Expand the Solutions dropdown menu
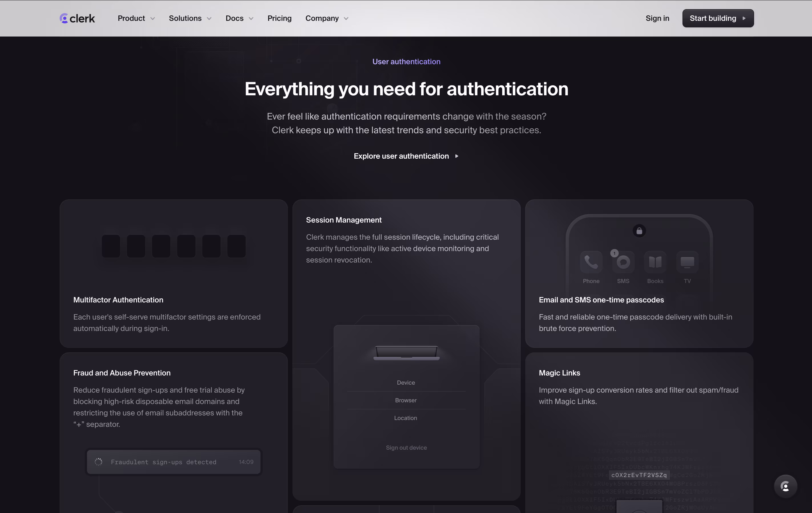 click(190, 18)
